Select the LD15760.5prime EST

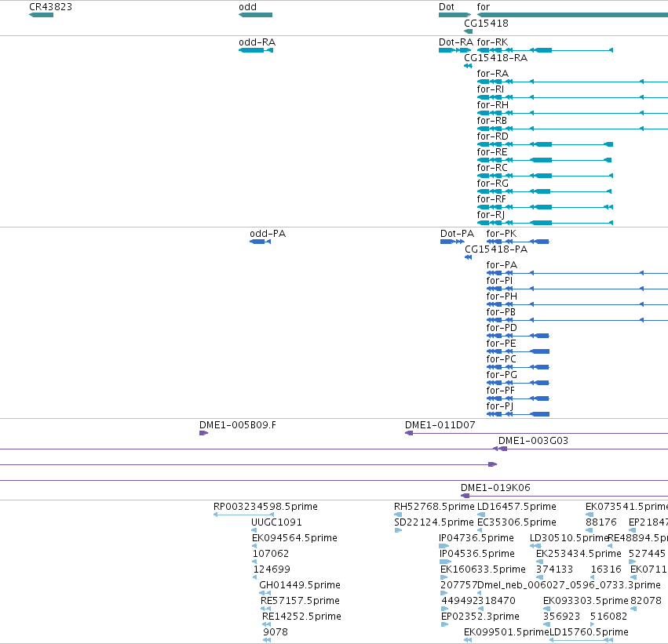581,640
